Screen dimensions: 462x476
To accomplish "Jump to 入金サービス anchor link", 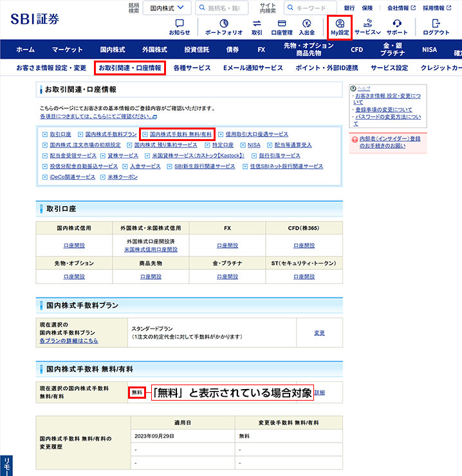I will coord(145,166).
